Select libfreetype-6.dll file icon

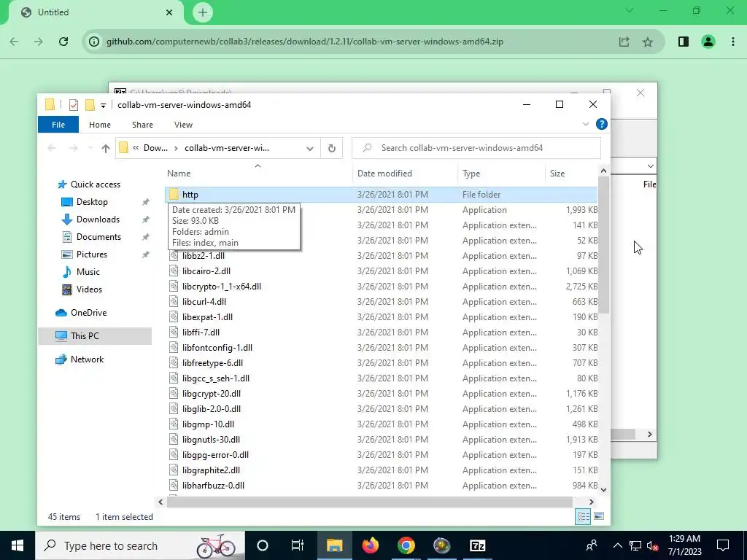click(x=174, y=363)
